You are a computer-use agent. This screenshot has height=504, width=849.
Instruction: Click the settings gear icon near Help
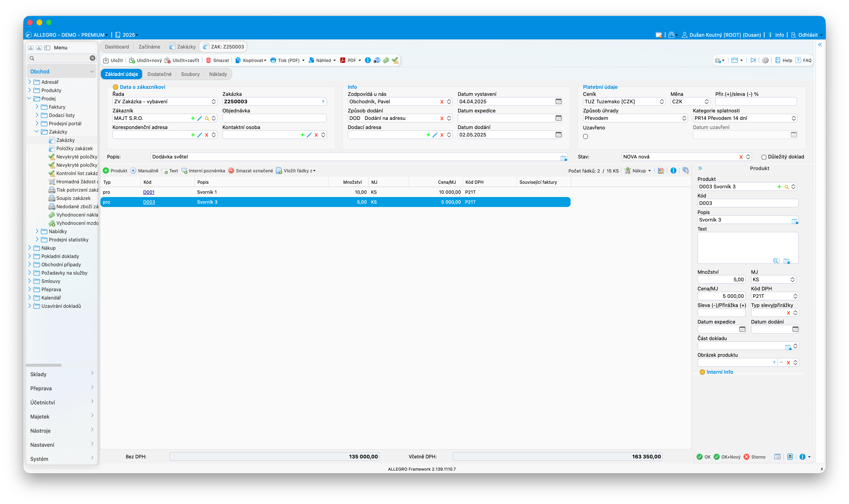(x=765, y=60)
